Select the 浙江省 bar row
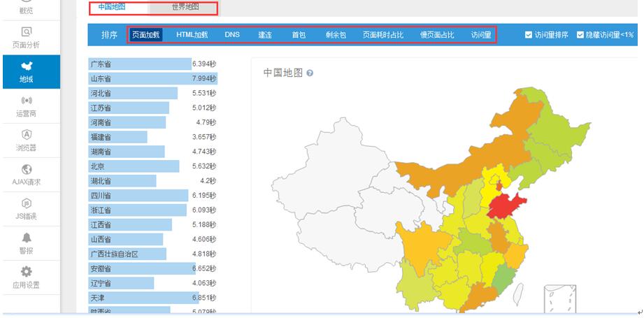 pyautogui.click(x=153, y=210)
